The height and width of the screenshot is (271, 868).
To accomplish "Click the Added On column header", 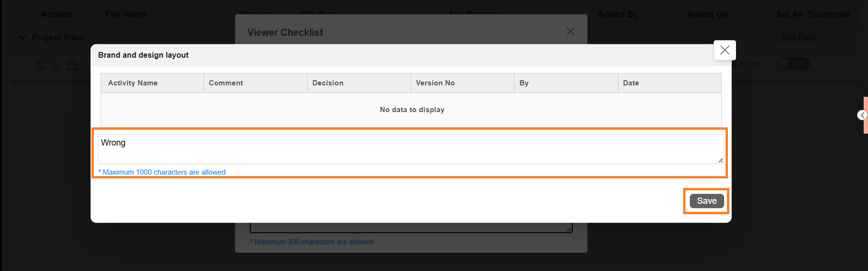I will 707,14.
